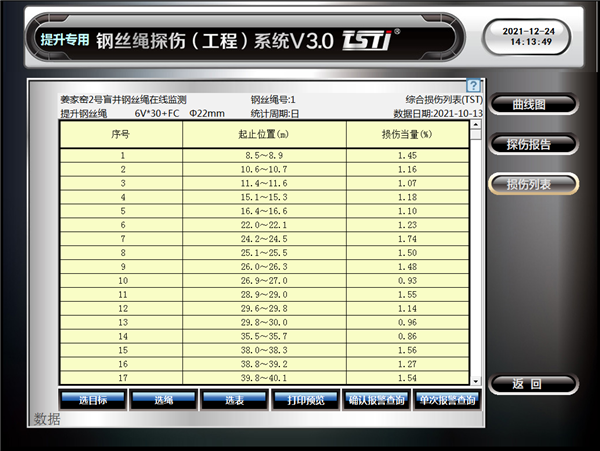This screenshot has height=451, width=600.
Task: Click damage value 1.14 in row 12
Action: [408, 308]
